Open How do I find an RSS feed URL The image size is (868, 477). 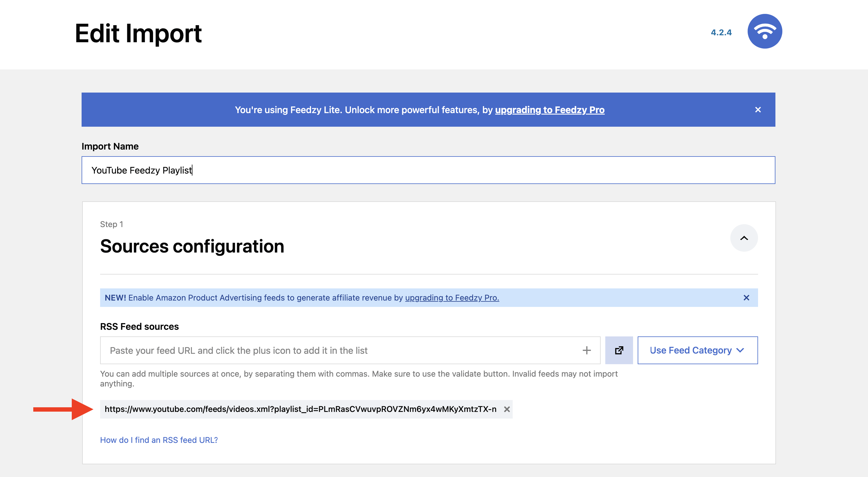(159, 440)
